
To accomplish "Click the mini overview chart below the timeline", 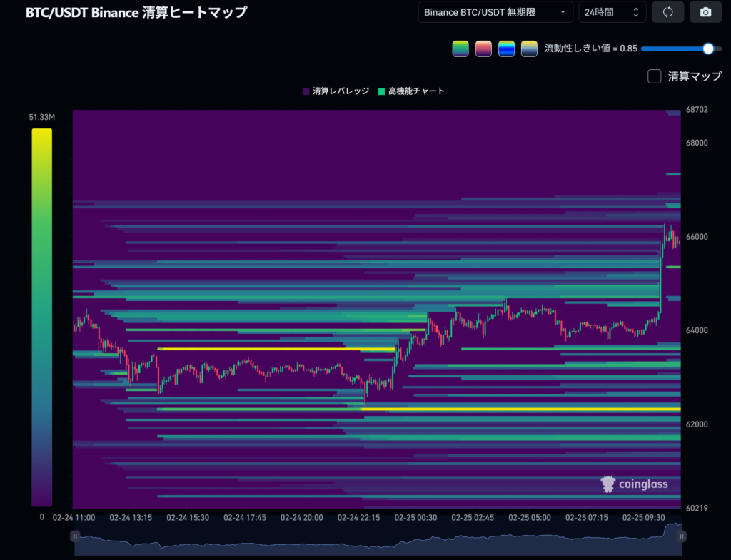I will pyautogui.click(x=378, y=540).
